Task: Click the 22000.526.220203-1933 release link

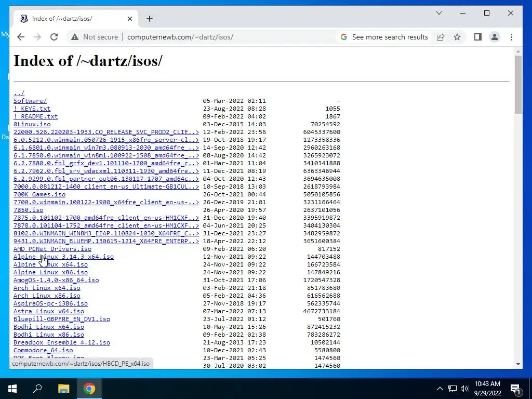Action: pos(106,132)
